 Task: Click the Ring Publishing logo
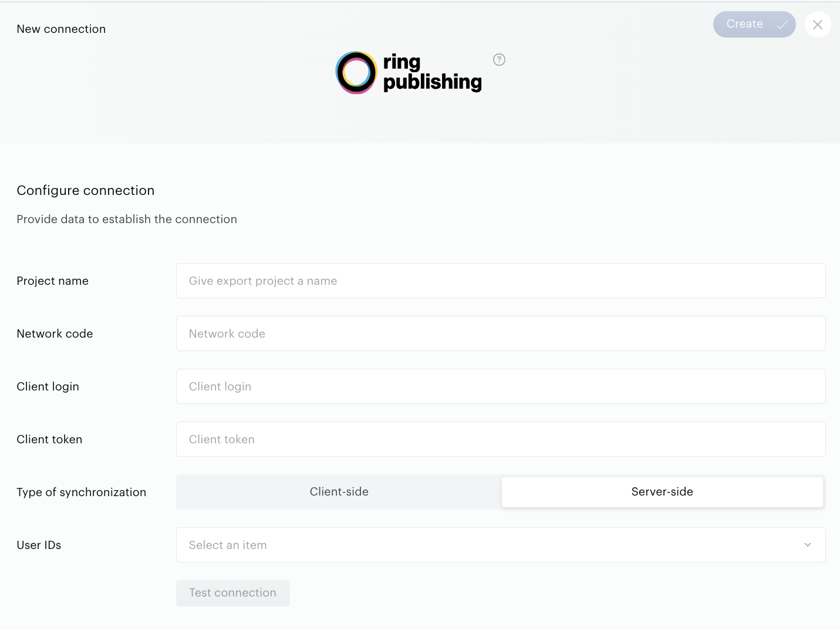click(409, 73)
